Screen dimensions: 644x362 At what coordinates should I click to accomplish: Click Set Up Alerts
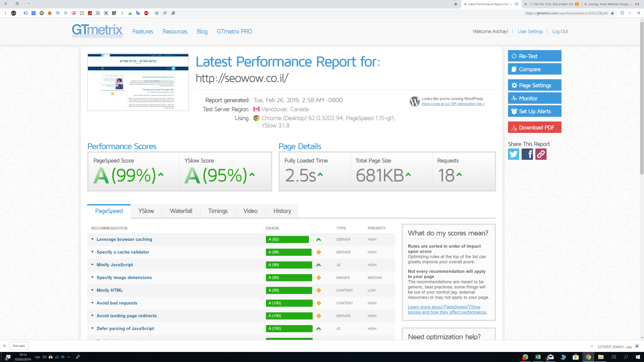pos(534,111)
